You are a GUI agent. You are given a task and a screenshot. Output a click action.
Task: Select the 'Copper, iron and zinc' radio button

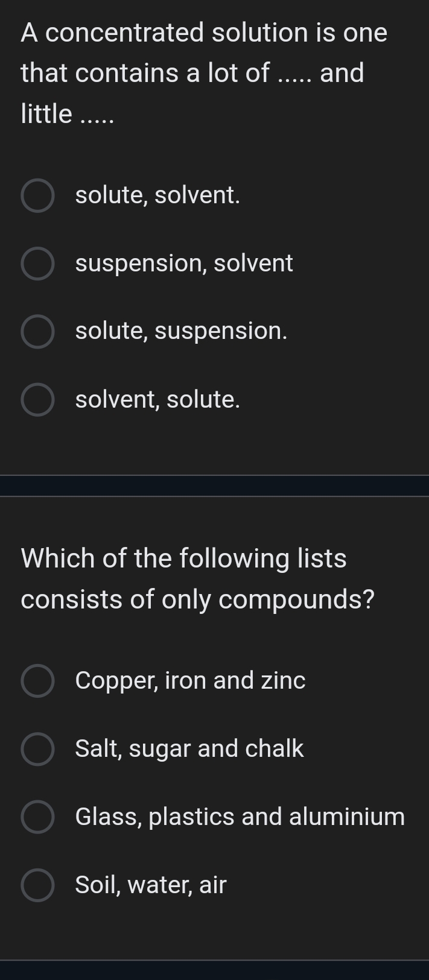(37, 681)
